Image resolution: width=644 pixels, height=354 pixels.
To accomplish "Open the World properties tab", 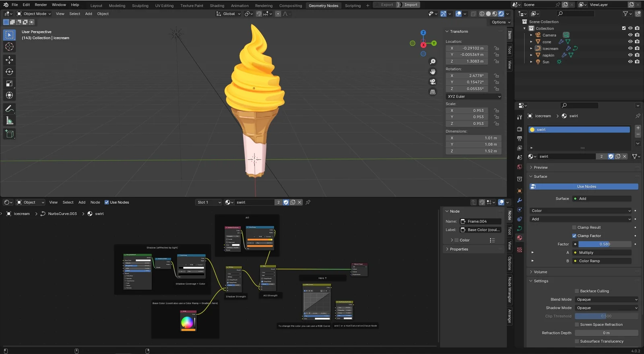I will click(520, 167).
